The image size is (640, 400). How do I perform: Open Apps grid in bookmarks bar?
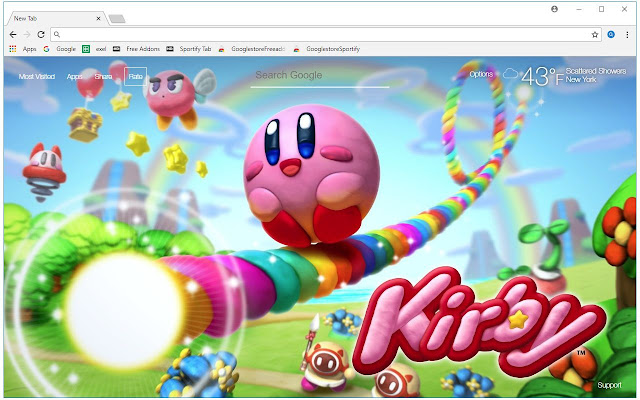23,49
